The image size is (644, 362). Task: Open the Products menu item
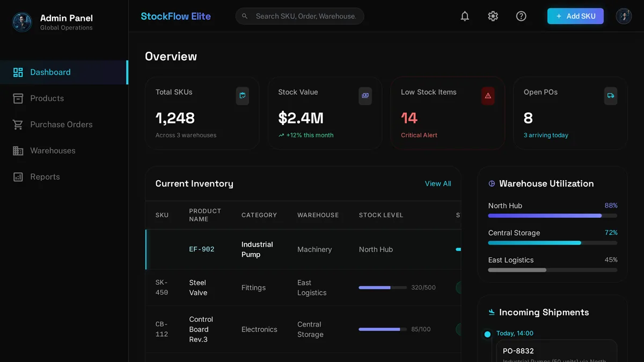pyautogui.click(x=64, y=99)
